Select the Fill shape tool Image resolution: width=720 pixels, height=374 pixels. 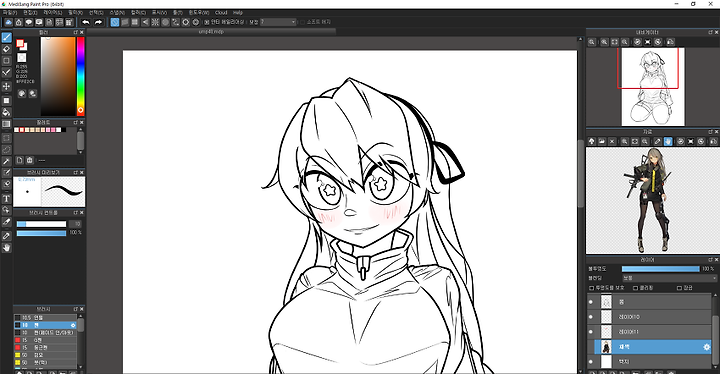pos(6,100)
